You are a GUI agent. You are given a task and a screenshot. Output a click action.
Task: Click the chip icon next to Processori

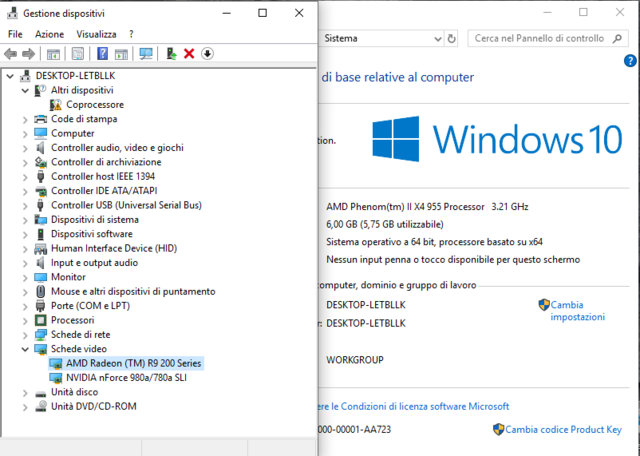coord(40,320)
